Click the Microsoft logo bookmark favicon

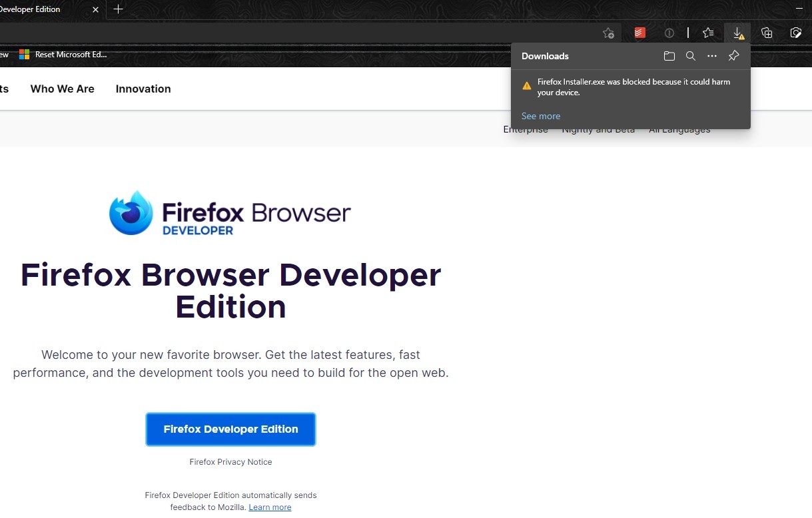pos(25,55)
